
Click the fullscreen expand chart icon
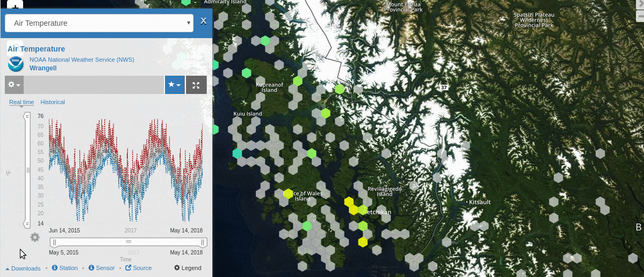point(196,85)
